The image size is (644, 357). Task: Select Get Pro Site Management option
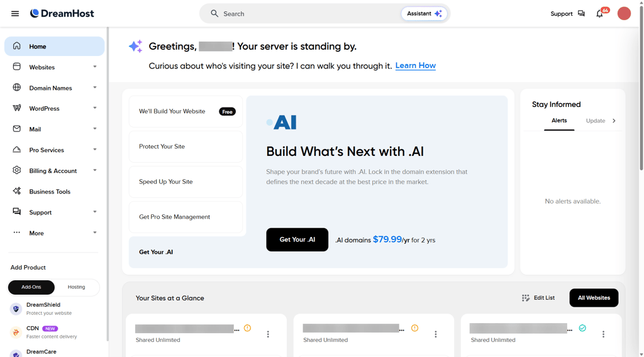[186, 217]
